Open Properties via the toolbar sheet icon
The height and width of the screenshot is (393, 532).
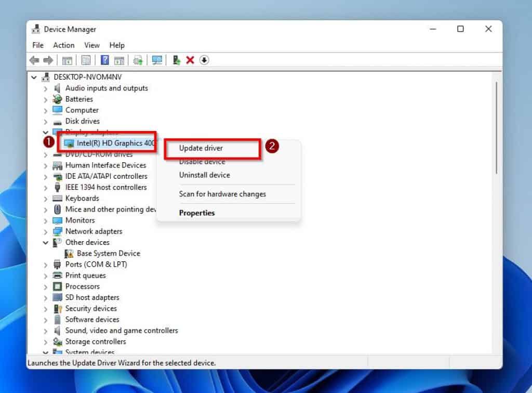(86, 60)
